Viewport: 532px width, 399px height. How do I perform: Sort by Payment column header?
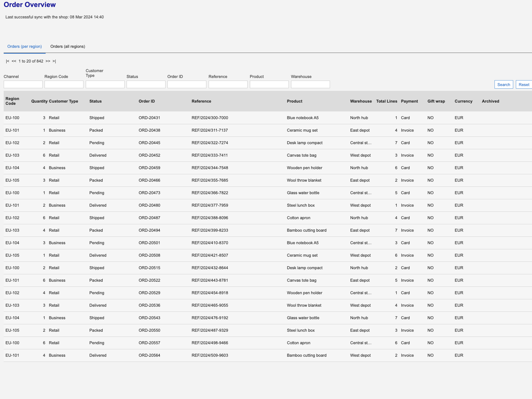pyautogui.click(x=409, y=101)
